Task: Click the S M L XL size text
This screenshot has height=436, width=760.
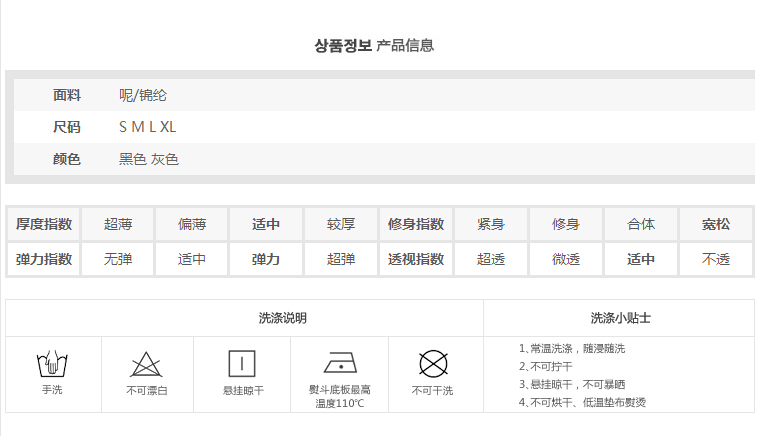Action: click(x=147, y=127)
